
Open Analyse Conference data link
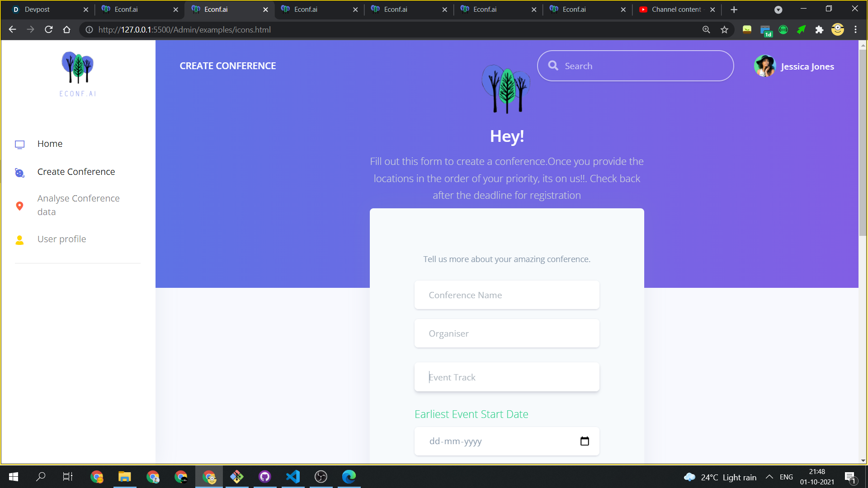[x=78, y=205]
